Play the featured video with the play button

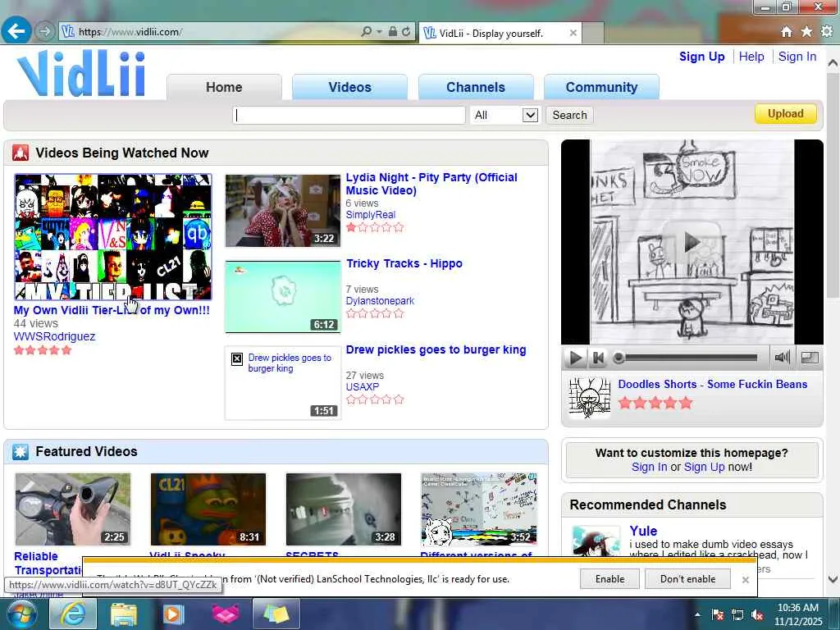[x=575, y=358]
